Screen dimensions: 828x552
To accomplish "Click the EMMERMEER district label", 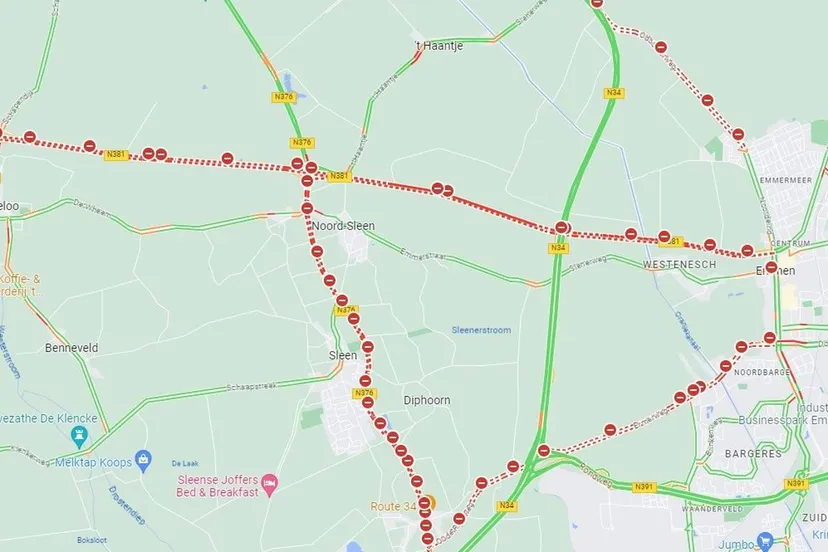I will pyautogui.click(x=786, y=180).
